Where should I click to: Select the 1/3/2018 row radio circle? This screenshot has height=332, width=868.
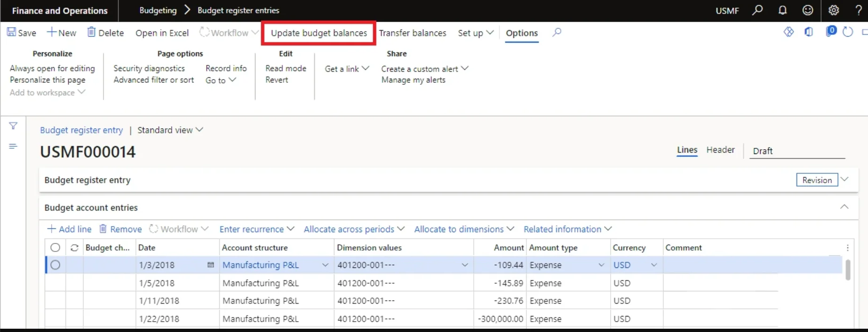click(55, 265)
